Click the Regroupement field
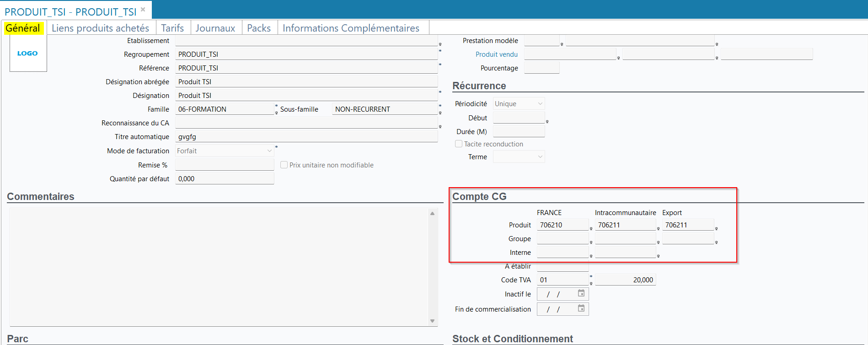 pyautogui.click(x=306, y=54)
